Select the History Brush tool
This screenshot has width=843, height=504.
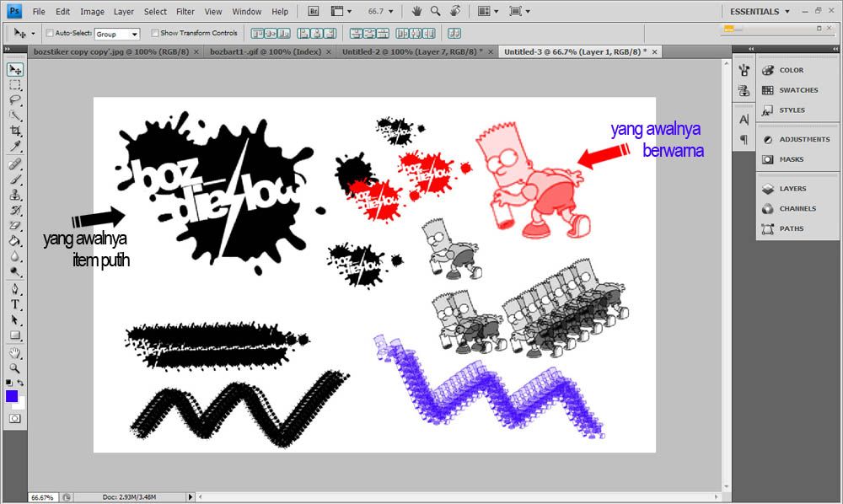tap(14, 210)
